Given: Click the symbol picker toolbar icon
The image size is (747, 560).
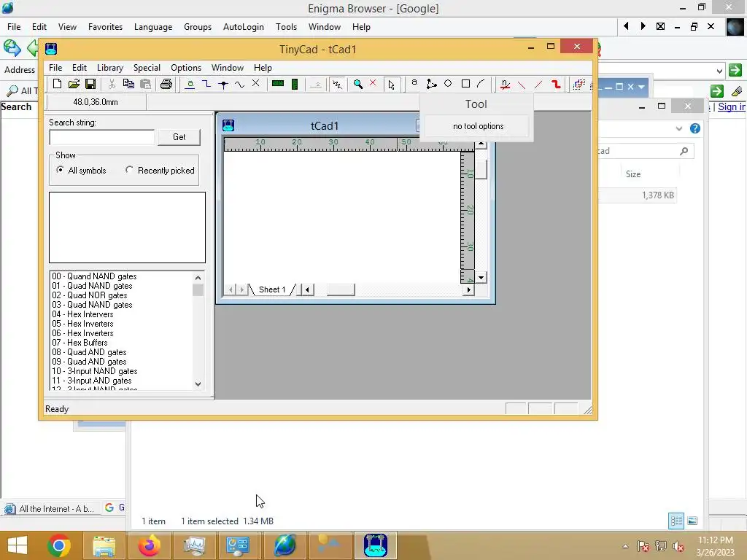Looking at the screenshot, I should click(x=337, y=85).
